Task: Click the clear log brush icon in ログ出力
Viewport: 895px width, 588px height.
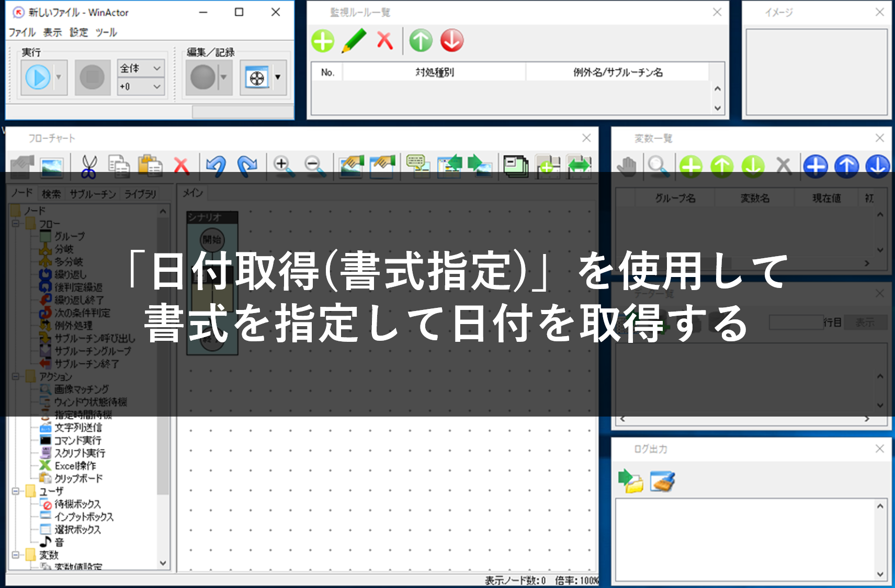Action: tap(662, 481)
